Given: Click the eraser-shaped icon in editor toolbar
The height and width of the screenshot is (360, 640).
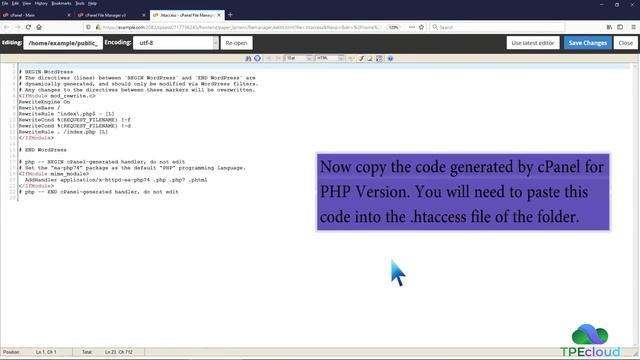Looking at the screenshot, I should coord(370,58).
